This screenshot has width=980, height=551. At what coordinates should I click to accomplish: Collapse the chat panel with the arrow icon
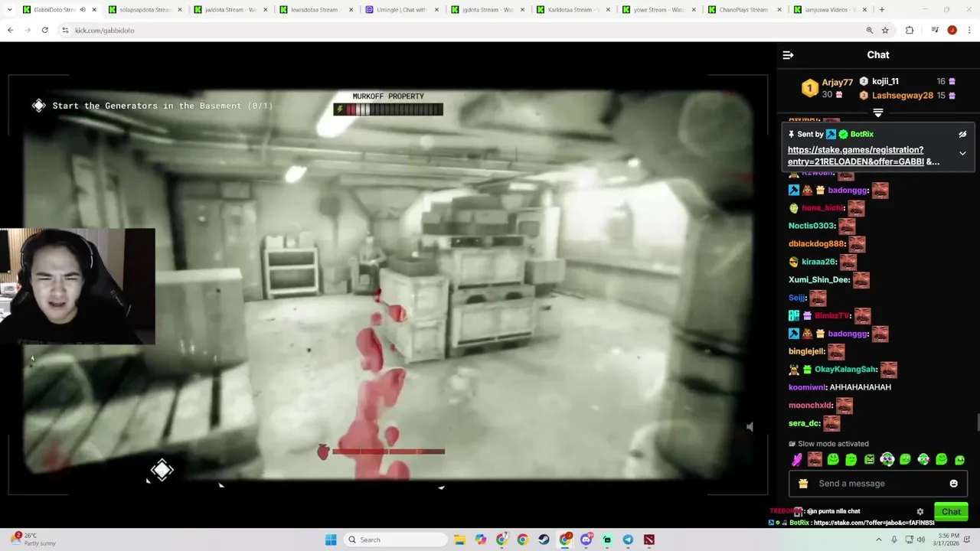[x=788, y=55]
